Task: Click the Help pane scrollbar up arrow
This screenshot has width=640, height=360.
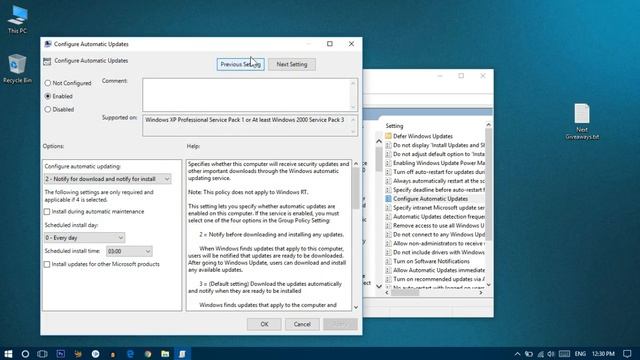Action: pyautogui.click(x=356, y=164)
